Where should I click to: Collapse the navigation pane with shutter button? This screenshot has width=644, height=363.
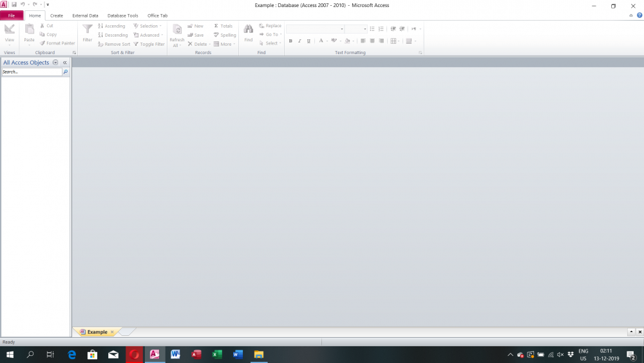pyautogui.click(x=65, y=63)
